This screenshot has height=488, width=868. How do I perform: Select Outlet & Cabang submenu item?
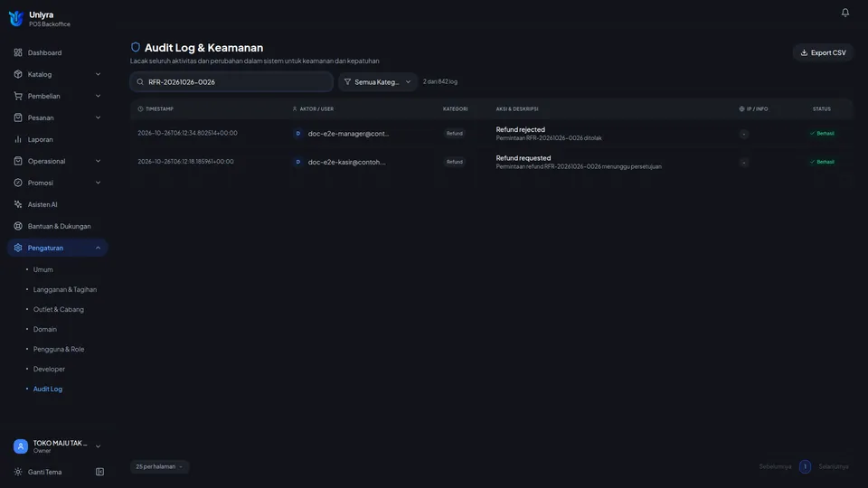[58, 309]
